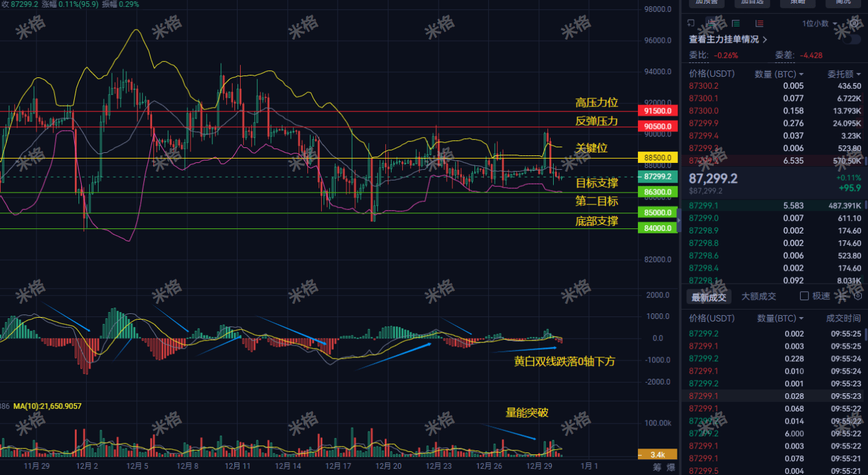Open the recent trades settings gear icon
The image size is (868, 475).
[x=857, y=296]
